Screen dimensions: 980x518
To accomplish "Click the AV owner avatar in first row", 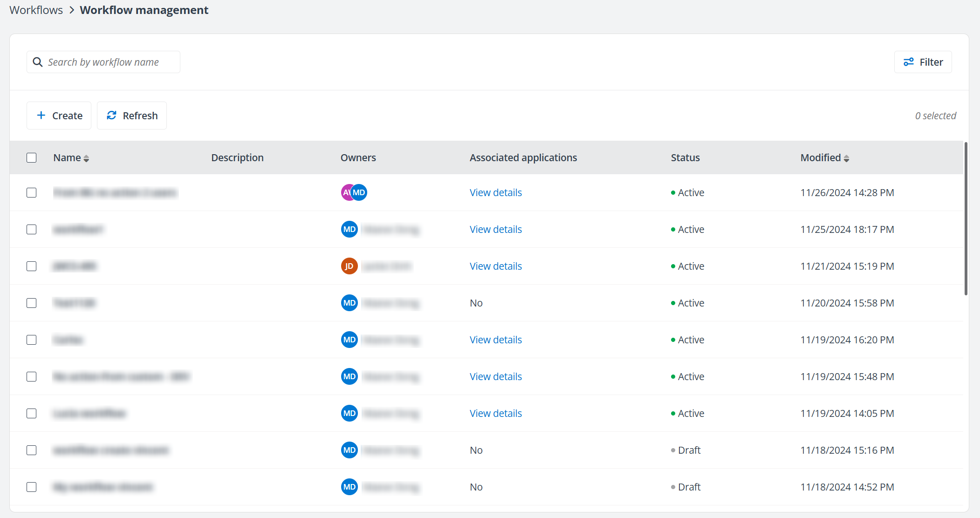I will tap(347, 192).
